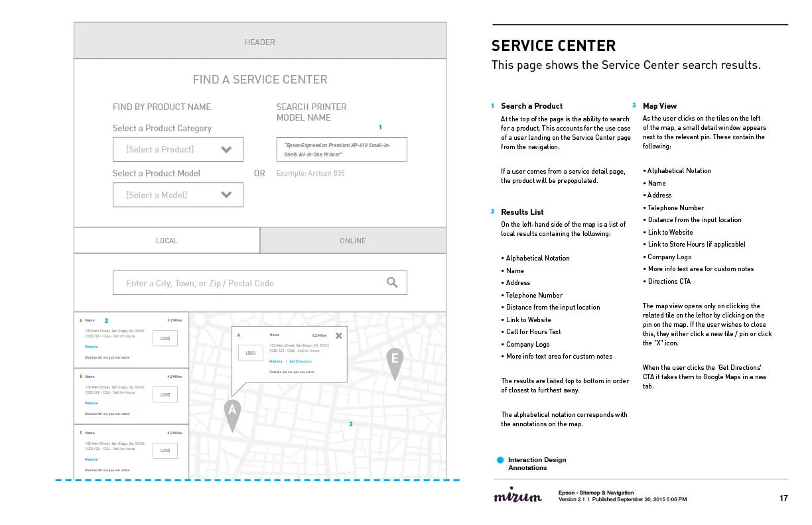The image size is (812, 525).
Task: Click the 'FIND BY PRODUCT NAME' label
Action: pos(162,107)
